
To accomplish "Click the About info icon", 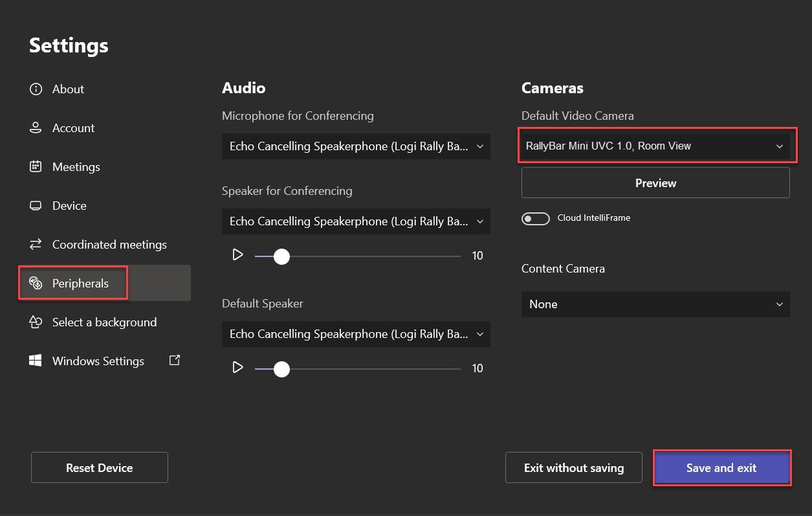I will tap(36, 89).
